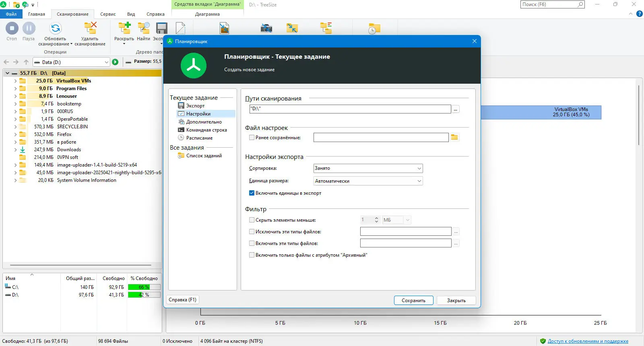
Task: Open Дополнительно in the scheduler sidebar
Action: pos(204,122)
